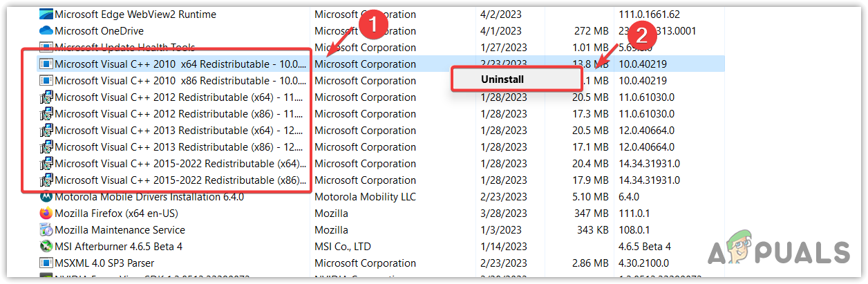Click the Mozilla Maintenance Service icon
Screen dimensions: 868x284
[x=46, y=230]
